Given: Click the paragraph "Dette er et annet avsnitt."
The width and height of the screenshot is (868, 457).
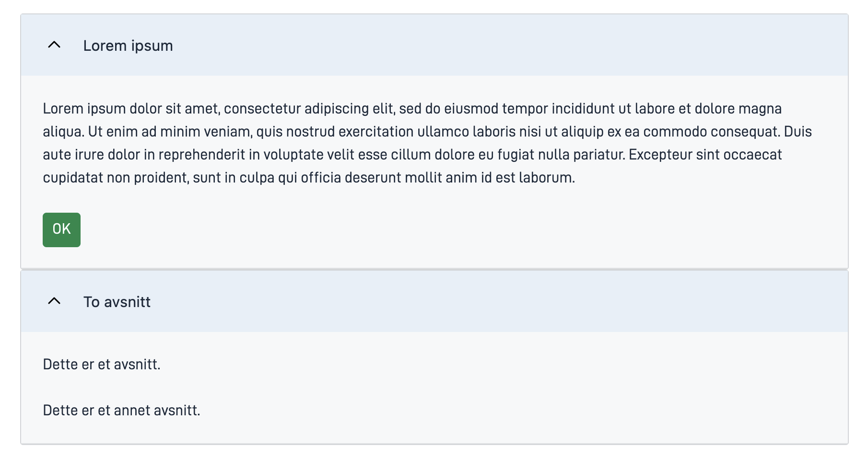Looking at the screenshot, I should click(x=121, y=411).
